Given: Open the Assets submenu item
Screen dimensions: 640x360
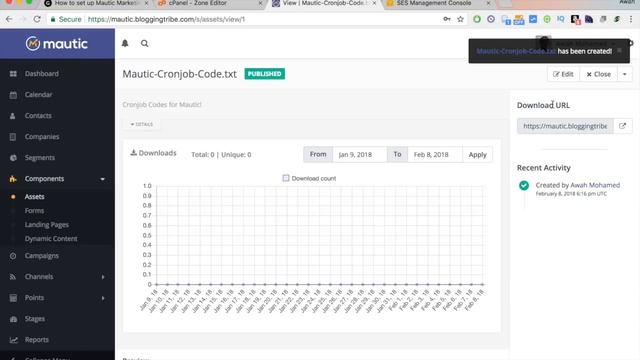Looking at the screenshot, I should 34,197.
